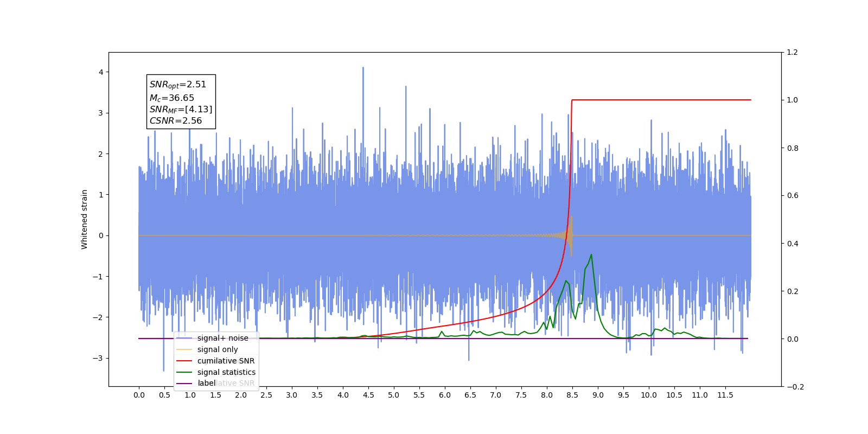Click the right y-axis tick label 0.2
Screen dimensions: 868x434
(792, 291)
